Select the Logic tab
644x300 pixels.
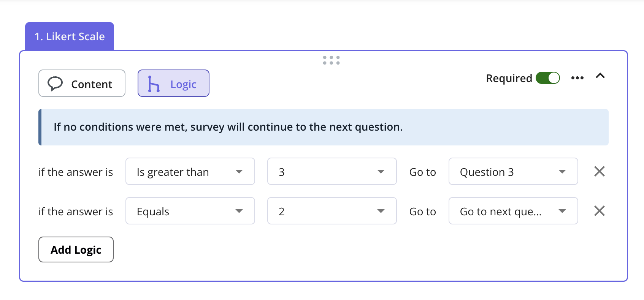(173, 84)
